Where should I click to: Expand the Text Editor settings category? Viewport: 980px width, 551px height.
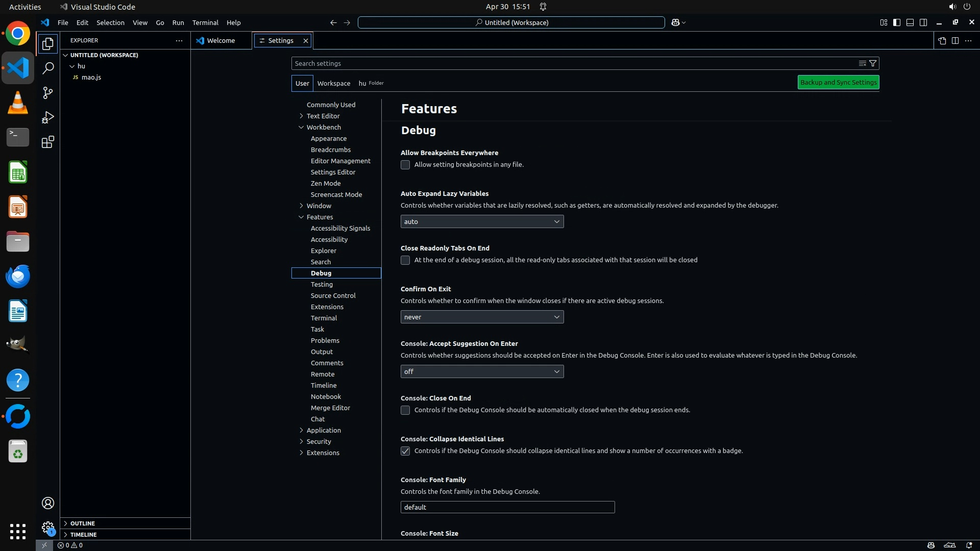click(x=323, y=116)
